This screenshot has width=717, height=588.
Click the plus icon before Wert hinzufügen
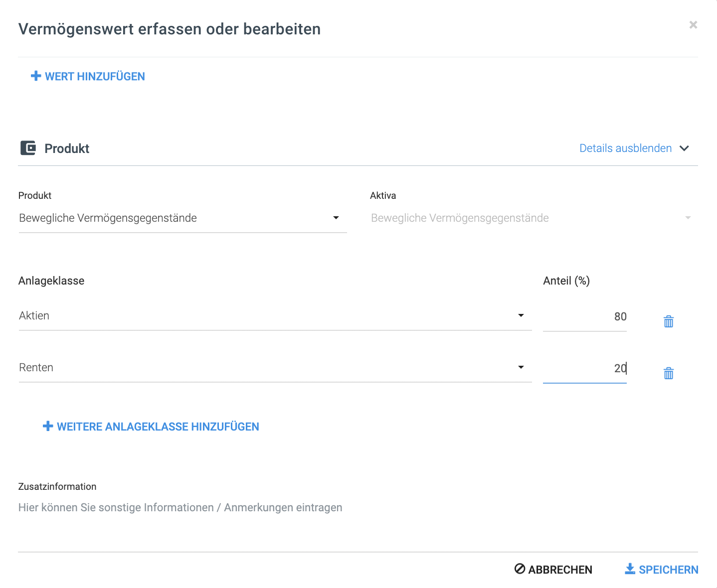pyautogui.click(x=35, y=76)
